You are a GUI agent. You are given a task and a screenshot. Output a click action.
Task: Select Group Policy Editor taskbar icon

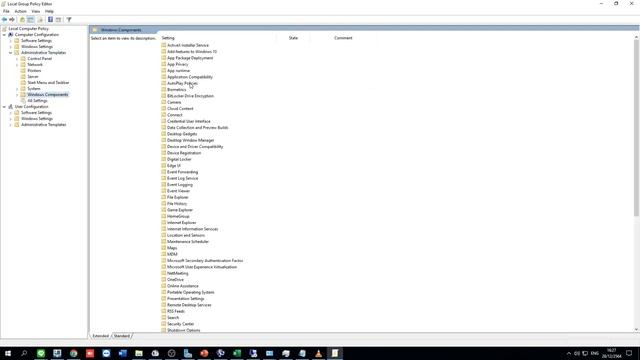pos(335,353)
